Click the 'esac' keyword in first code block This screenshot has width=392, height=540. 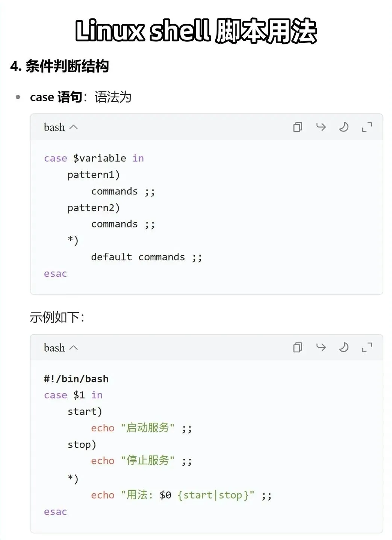click(x=55, y=274)
